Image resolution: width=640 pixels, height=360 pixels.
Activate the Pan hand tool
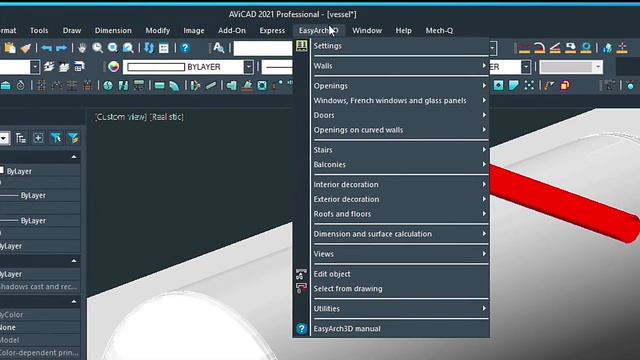click(82, 48)
